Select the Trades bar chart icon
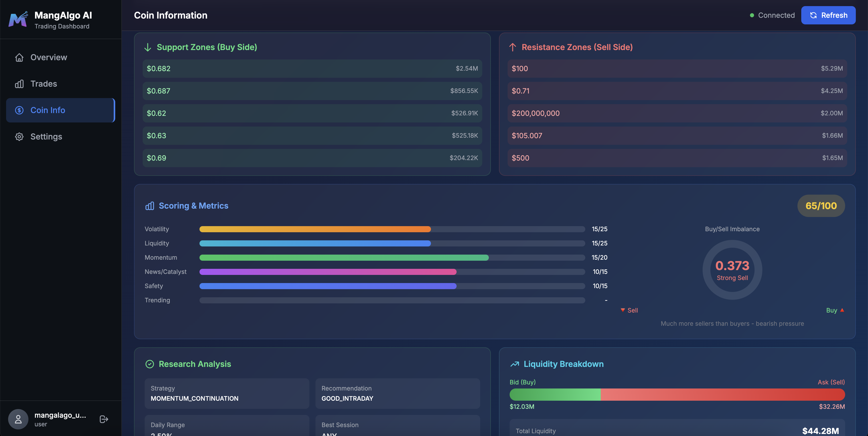Viewport: 868px width, 436px height. tap(19, 84)
